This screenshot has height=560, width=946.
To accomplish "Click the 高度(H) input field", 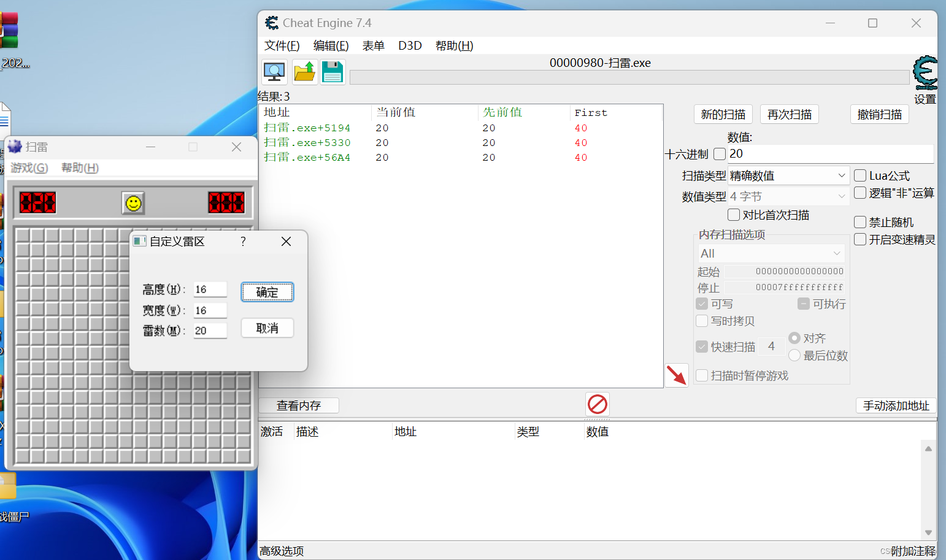I will click(x=210, y=290).
